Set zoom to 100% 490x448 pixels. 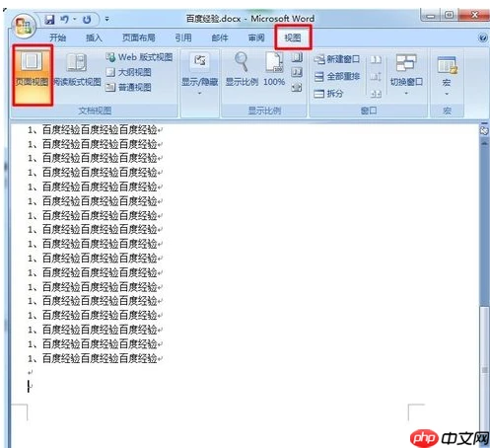(274, 69)
